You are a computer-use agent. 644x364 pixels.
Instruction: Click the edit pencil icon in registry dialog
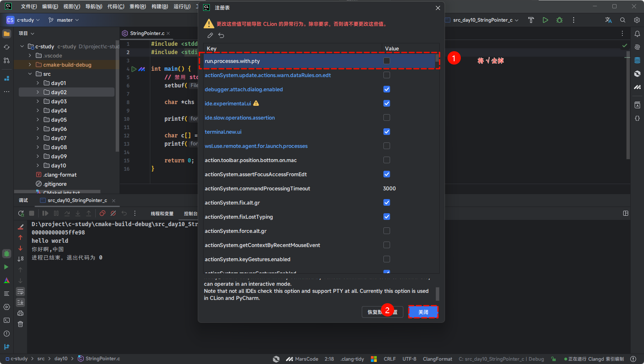coord(210,35)
